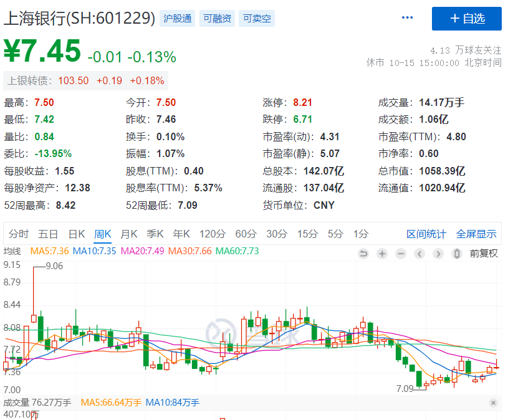Viewport: 508px width, 420px height.
Task: Select the 15分 interval tab
Action: (307, 234)
